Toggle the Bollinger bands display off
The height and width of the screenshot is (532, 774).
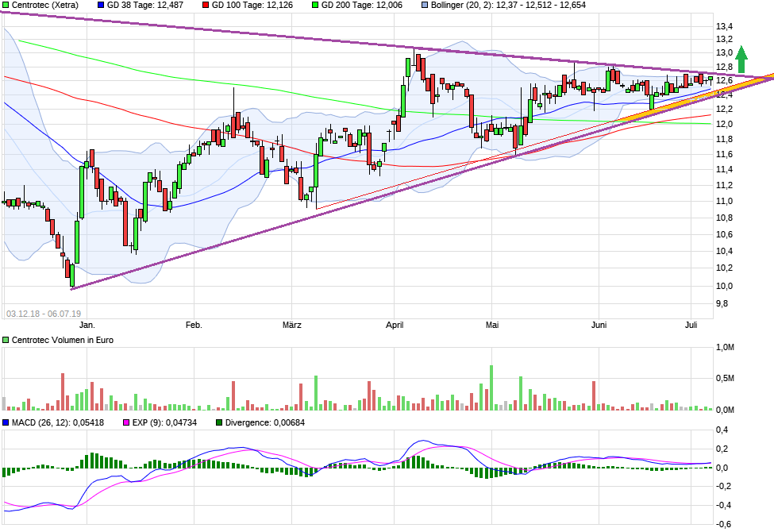[x=426, y=6]
